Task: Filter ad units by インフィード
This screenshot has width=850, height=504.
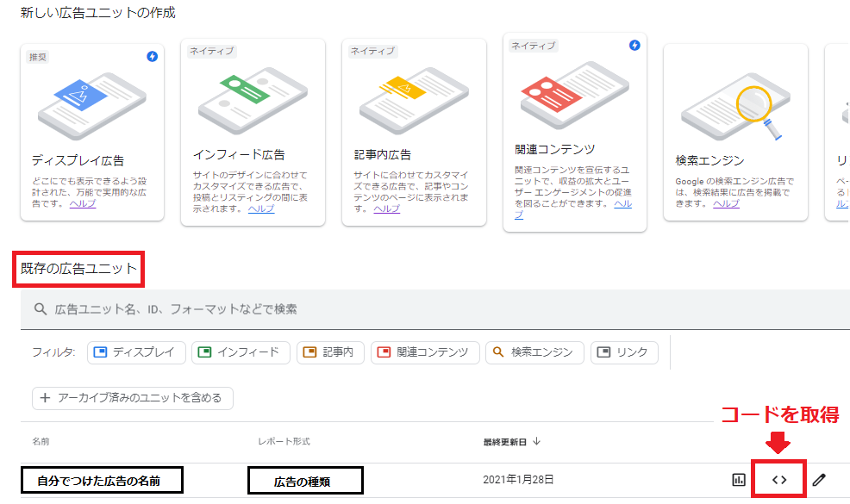Action: tap(241, 352)
